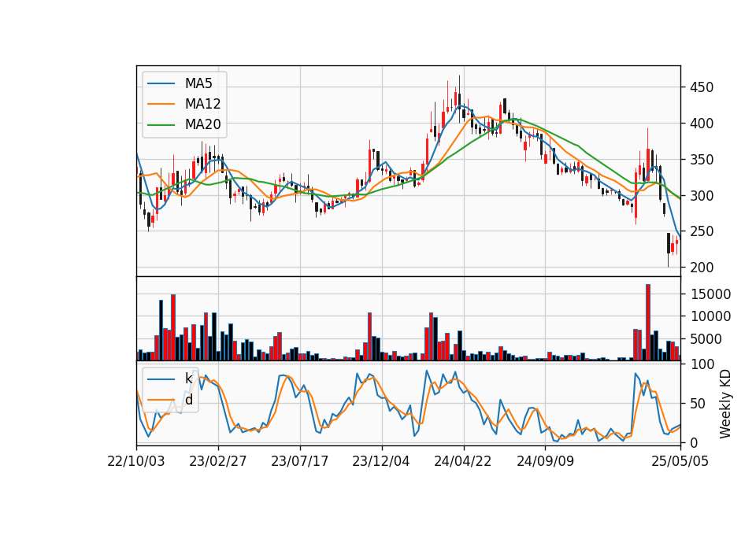
Task: Click the tallest red volume bar
Action: pyautogui.click(x=648, y=323)
